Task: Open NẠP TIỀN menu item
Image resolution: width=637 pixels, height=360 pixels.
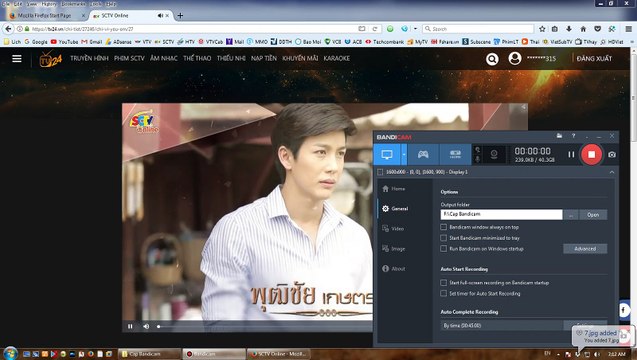Action: (x=264, y=58)
